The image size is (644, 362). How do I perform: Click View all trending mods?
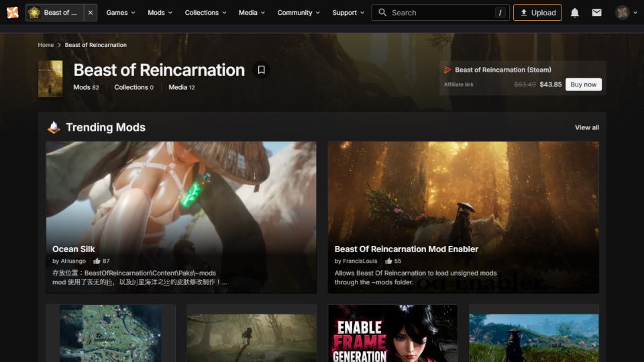[586, 127]
